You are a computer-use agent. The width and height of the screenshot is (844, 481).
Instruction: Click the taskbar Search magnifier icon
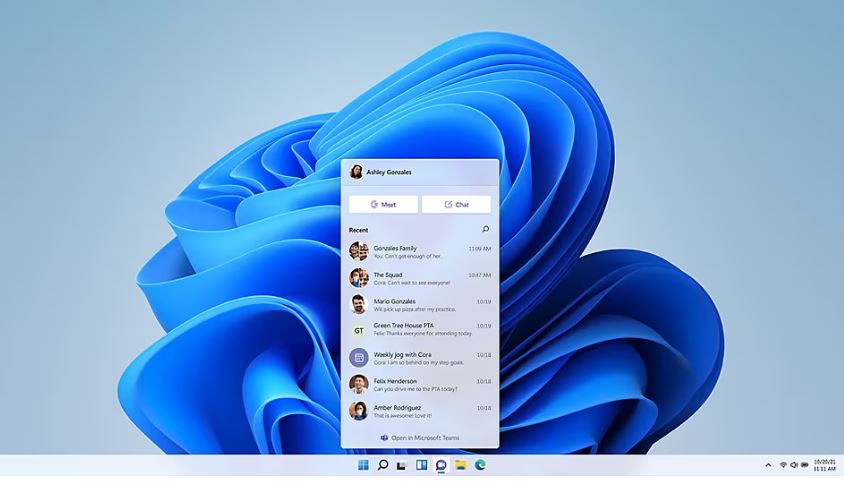coord(383,465)
